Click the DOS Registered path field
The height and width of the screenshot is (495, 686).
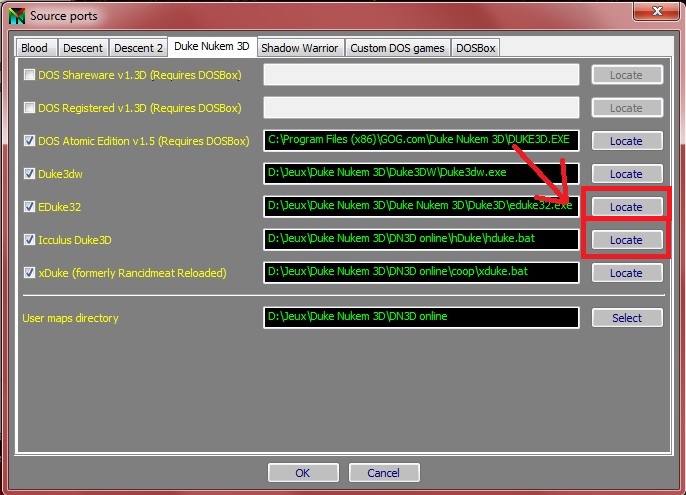pos(421,108)
